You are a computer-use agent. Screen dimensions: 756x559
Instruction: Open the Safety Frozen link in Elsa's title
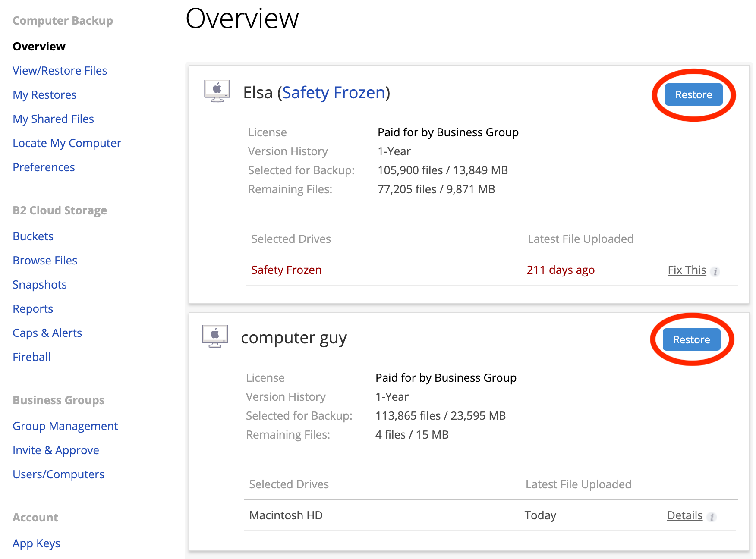pyautogui.click(x=334, y=93)
